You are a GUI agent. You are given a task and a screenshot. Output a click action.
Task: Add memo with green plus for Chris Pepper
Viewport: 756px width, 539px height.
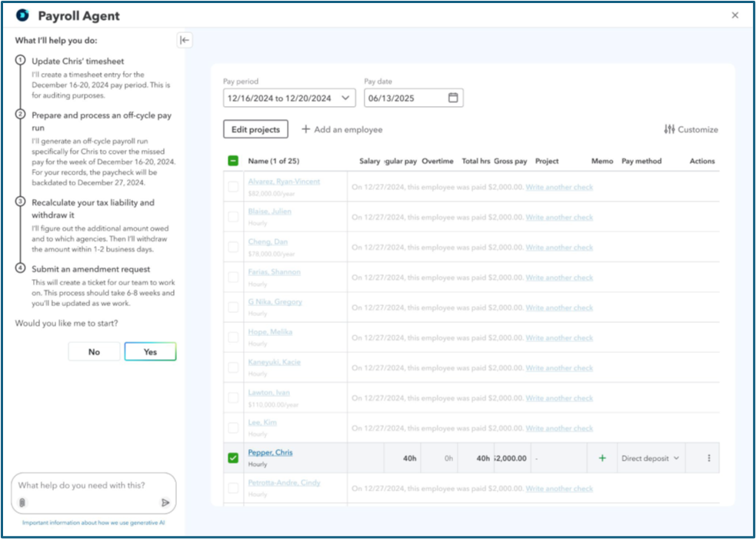pyautogui.click(x=602, y=458)
